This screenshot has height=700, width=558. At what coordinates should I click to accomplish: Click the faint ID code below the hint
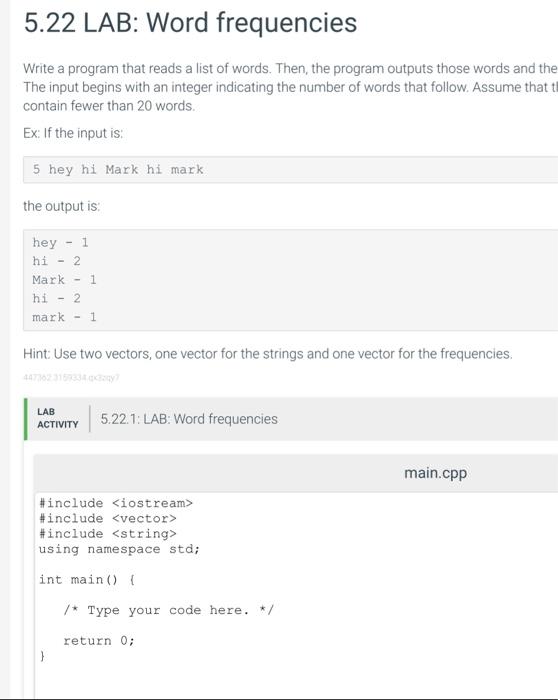click(71, 377)
